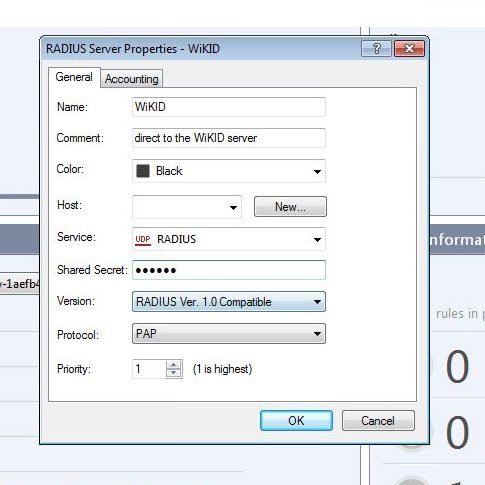Decrease Priority with the down arrow

[173, 373]
